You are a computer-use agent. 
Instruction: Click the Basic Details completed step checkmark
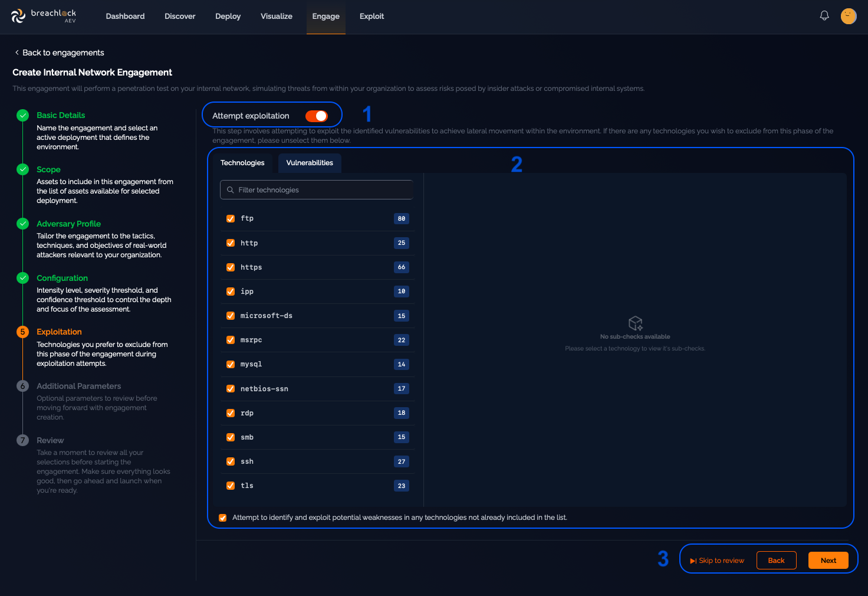tap(22, 115)
